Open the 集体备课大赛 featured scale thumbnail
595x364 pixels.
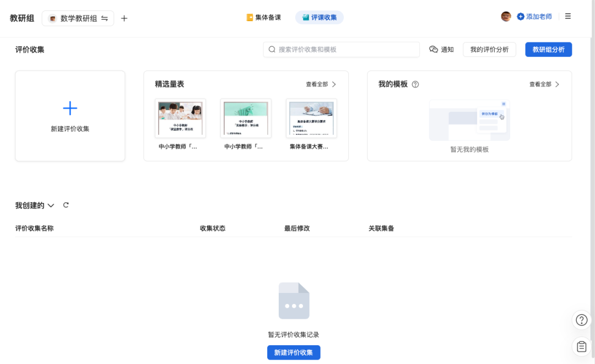click(311, 118)
